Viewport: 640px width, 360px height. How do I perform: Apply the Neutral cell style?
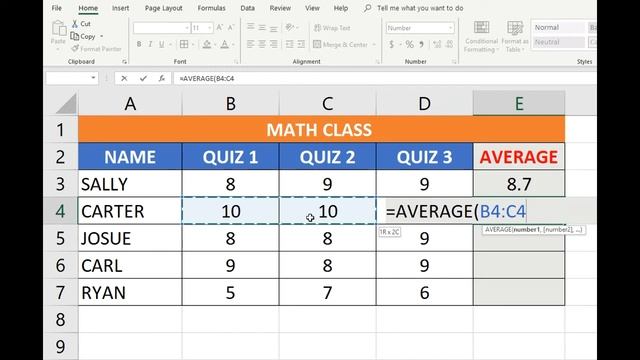[x=558, y=42]
